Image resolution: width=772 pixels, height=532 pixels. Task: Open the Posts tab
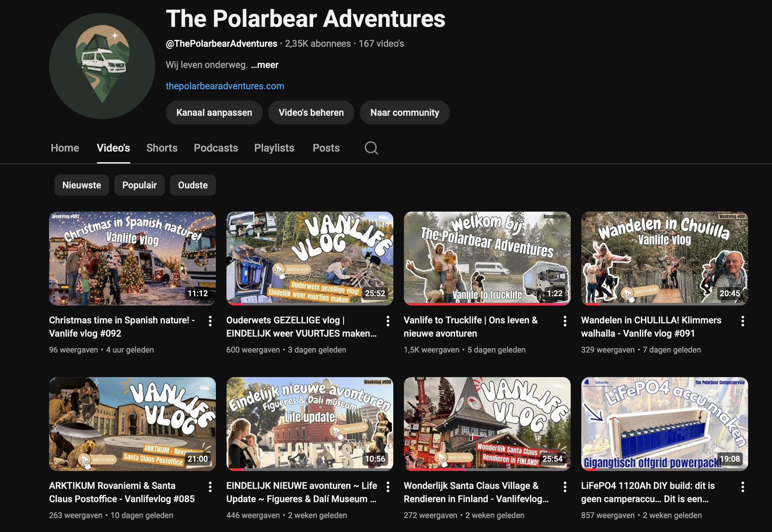326,148
